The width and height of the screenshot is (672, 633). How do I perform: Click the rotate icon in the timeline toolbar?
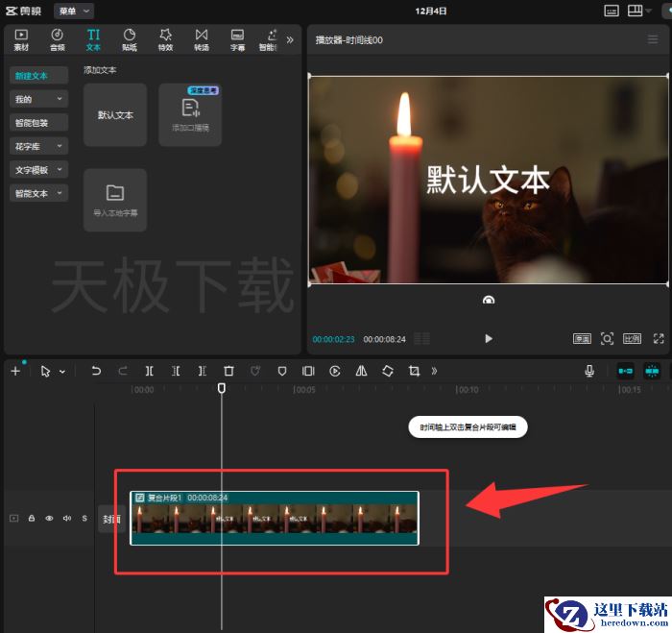point(388,371)
